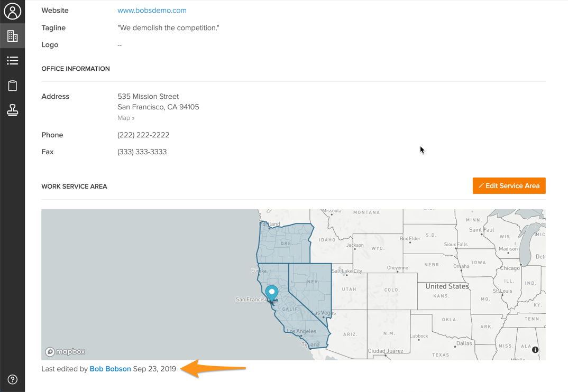This screenshot has width=568, height=392.
Task: Open help via the question mark icon
Action: pyautogui.click(x=12, y=379)
